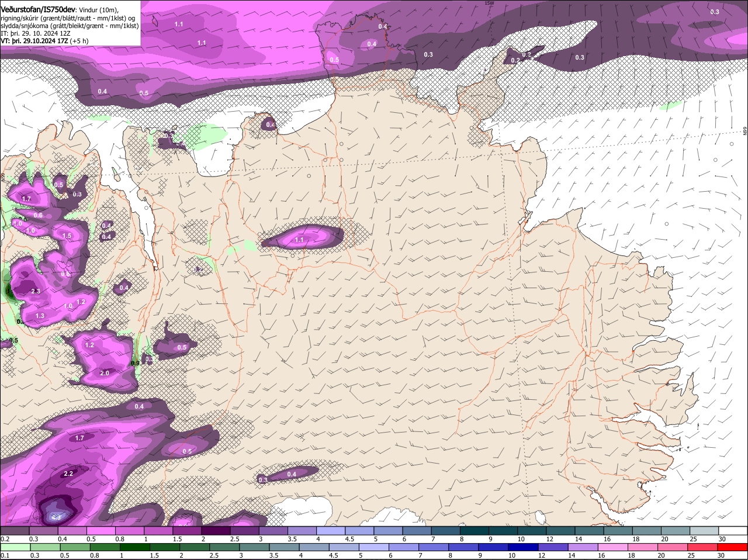Click the 0.5 value in northern purple band

click(144, 94)
